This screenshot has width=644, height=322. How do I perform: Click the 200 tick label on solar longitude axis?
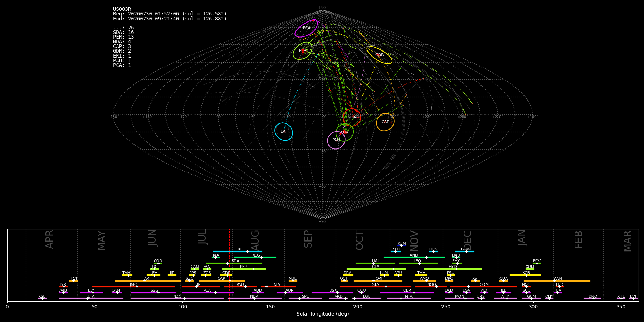pos(358,307)
